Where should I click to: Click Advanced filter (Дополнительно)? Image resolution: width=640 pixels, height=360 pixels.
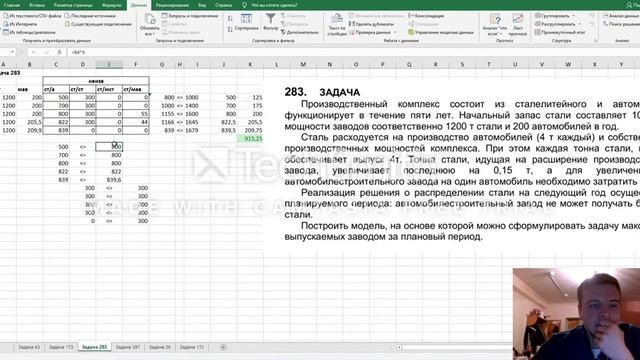coord(299,32)
